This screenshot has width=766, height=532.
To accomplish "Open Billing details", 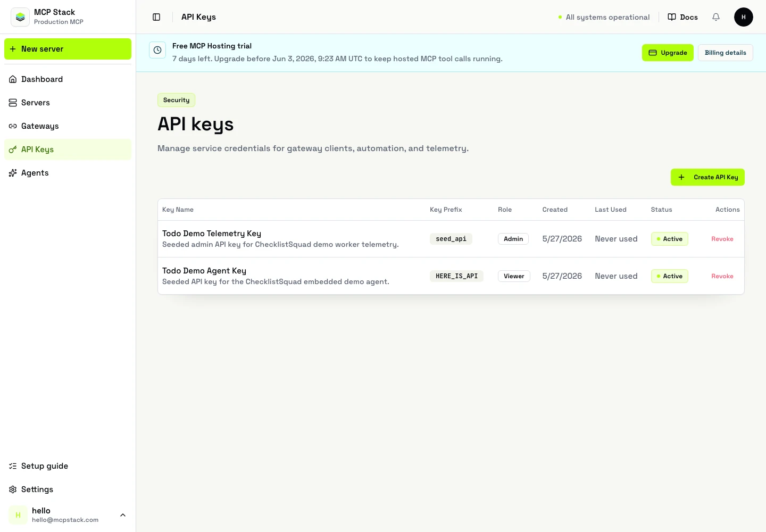I will coord(725,53).
